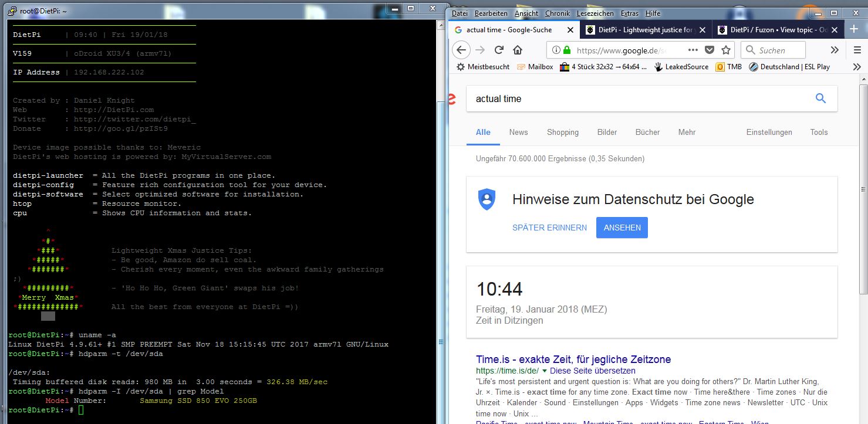Reload the current Google page
Screen dimensions: 868x424
pos(499,50)
